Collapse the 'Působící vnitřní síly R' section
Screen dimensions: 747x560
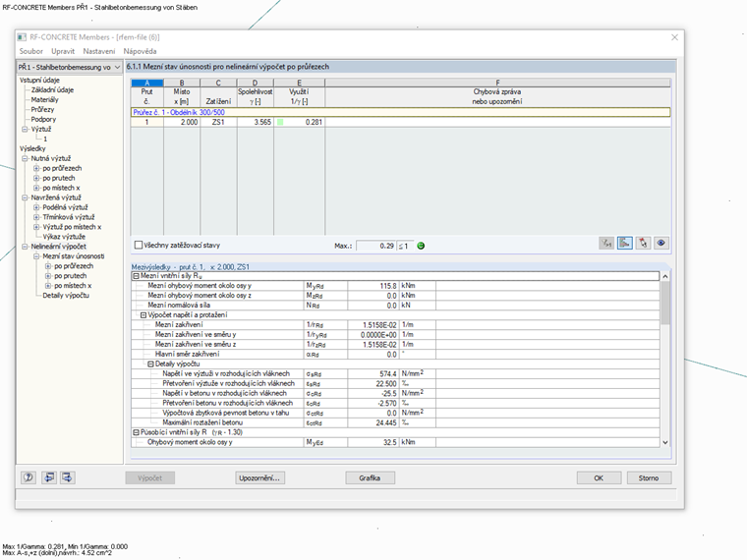pos(136,432)
